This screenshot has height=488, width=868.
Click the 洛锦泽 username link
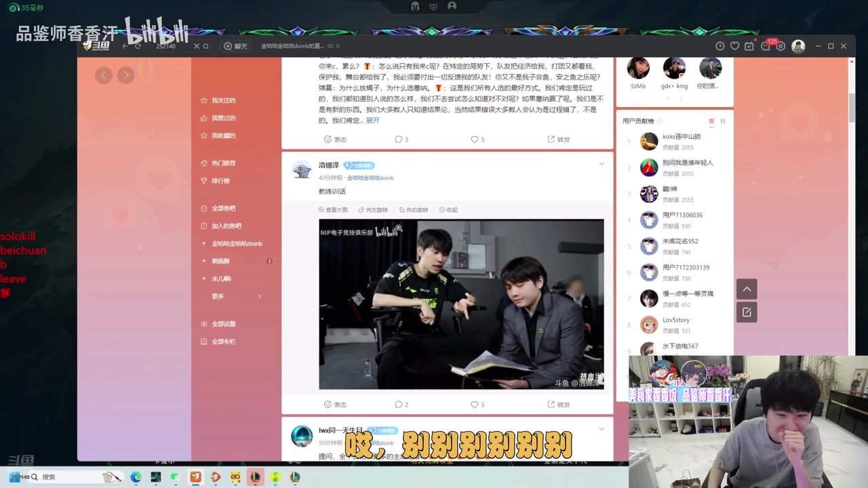coord(328,165)
